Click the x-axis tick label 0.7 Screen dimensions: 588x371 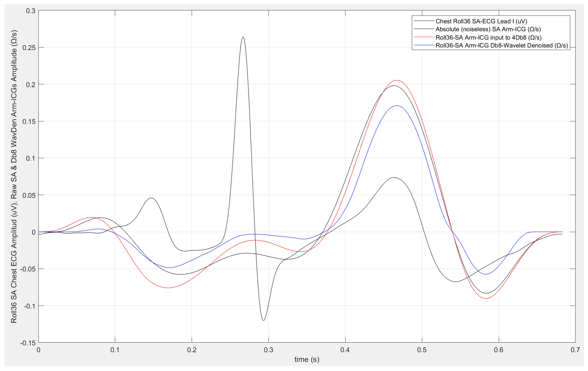pyautogui.click(x=575, y=350)
